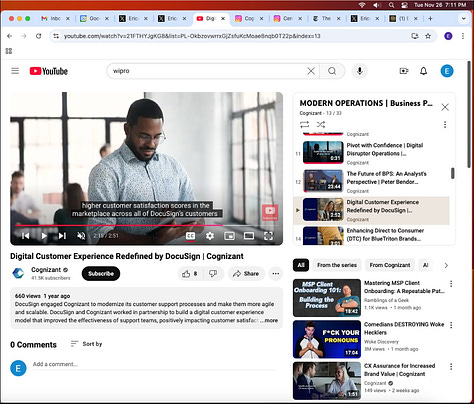Open a new browser tab
Image resolution: width=474 pixels, height=404 pixels.
430,19
